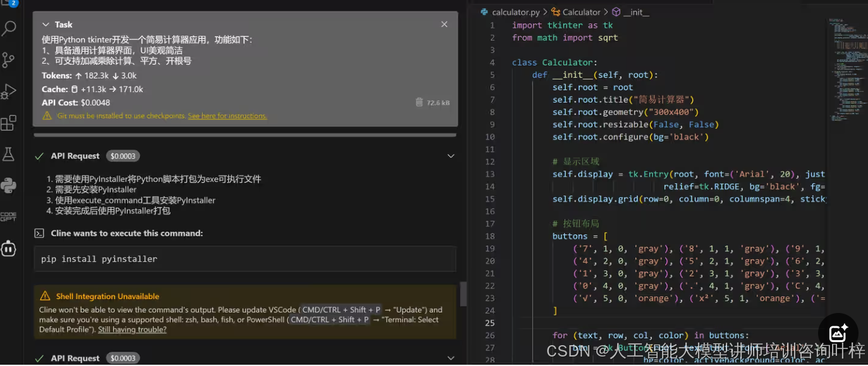Open the Calculator class breadcrumb dropdown
This screenshot has height=366, width=868.
581,12
